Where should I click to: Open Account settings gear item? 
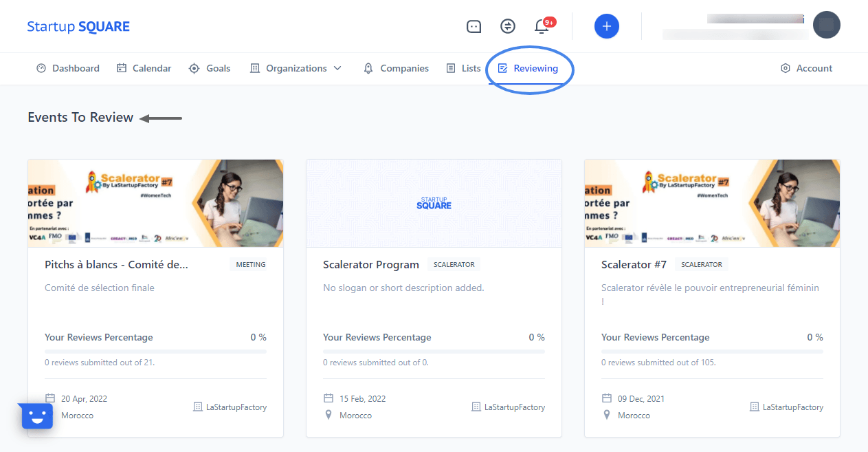pos(806,68)
